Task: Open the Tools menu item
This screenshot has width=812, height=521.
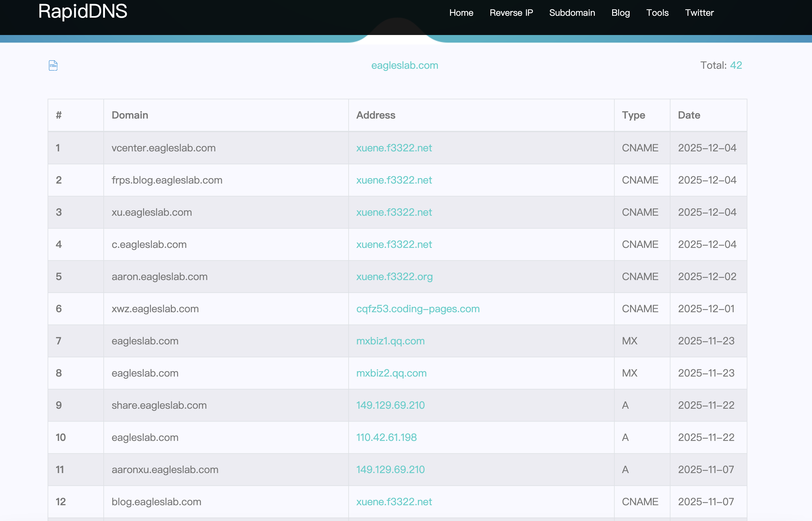Action: (x=657, y=13)
